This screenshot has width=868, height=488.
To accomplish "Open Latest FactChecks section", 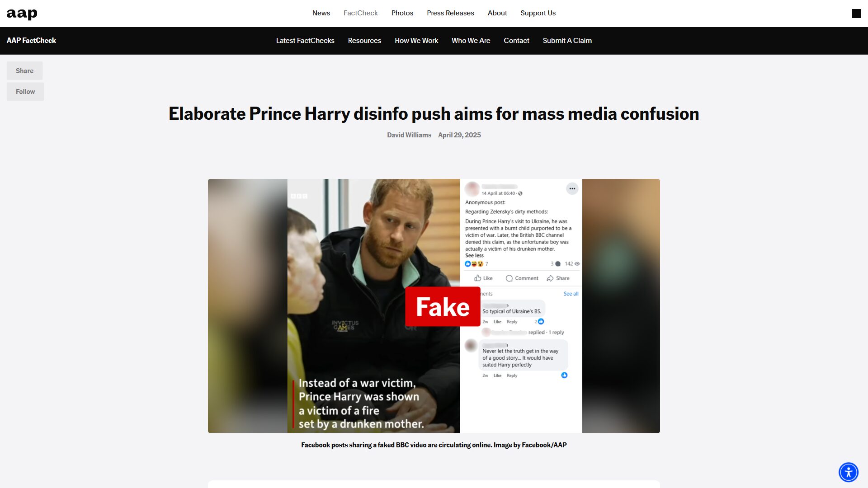I will 305,41.
